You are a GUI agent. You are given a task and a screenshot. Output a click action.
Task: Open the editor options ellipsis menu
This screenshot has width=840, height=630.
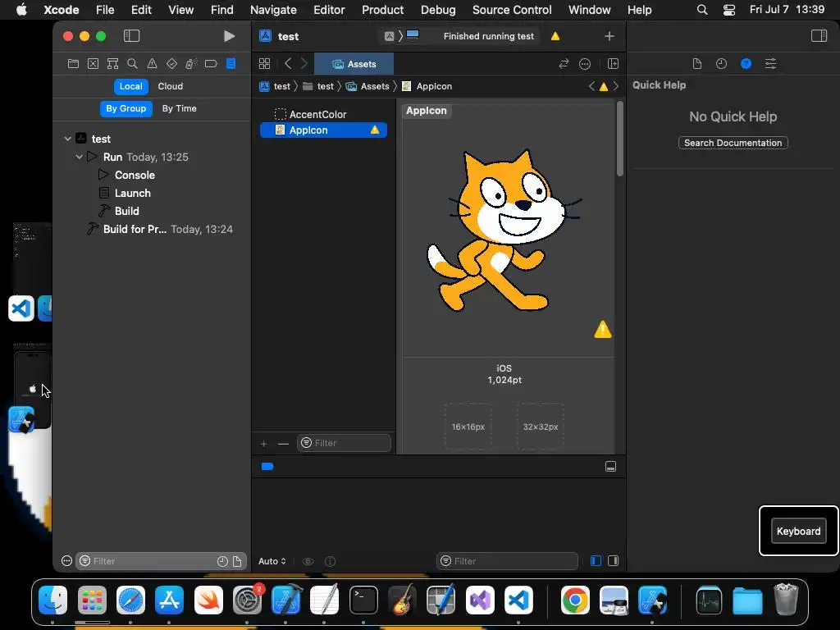click(x=585, y=64)
